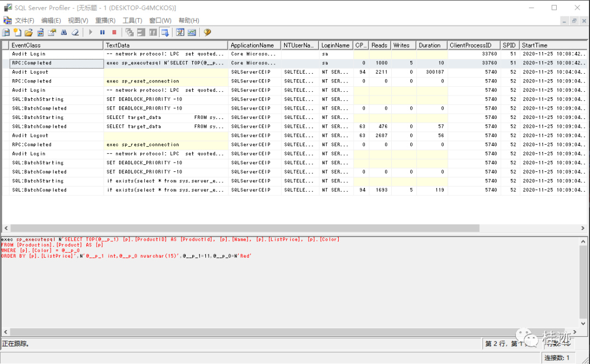This screenshot has height=364, width=590.
Task: Click the trace grid horizontal scrollbar thumb
Action: [x=245, y=228]
